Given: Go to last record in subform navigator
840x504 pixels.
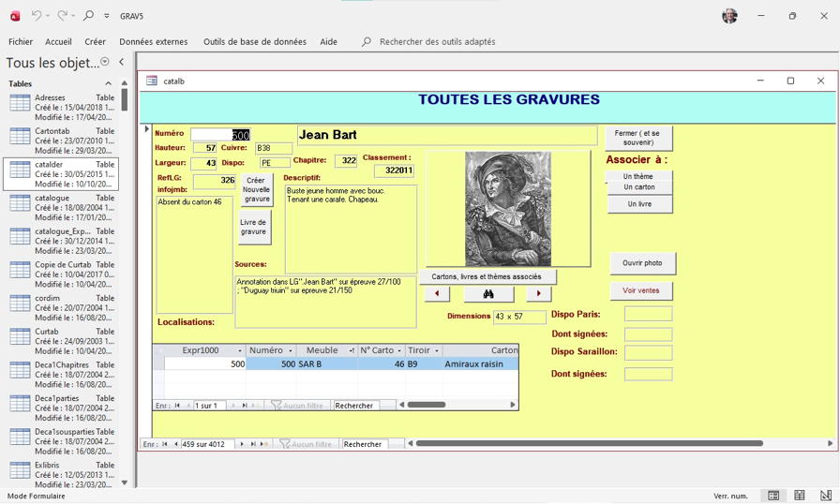Looking at the screenshot, I should click(x=245, y=406).
